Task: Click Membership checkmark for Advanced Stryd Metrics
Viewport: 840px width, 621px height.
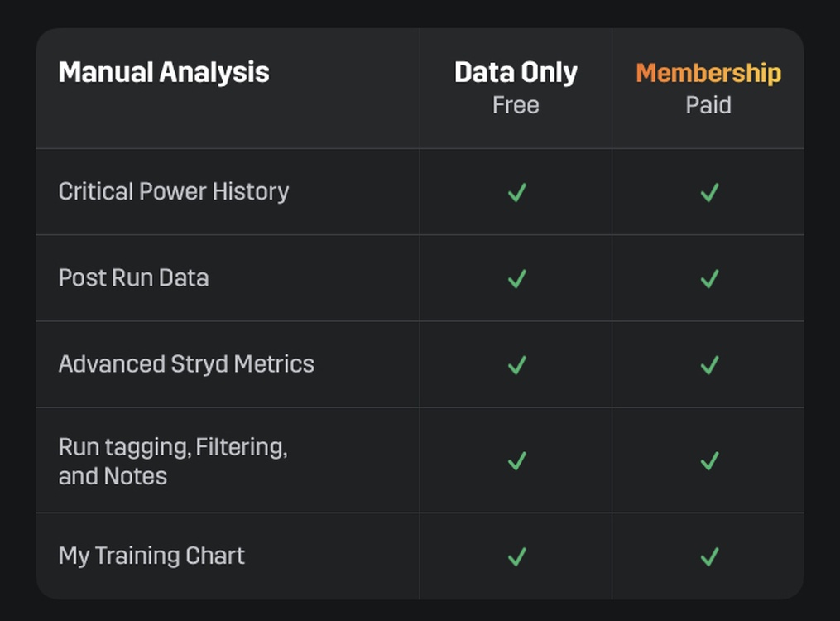Action: [x=709, y=365]
